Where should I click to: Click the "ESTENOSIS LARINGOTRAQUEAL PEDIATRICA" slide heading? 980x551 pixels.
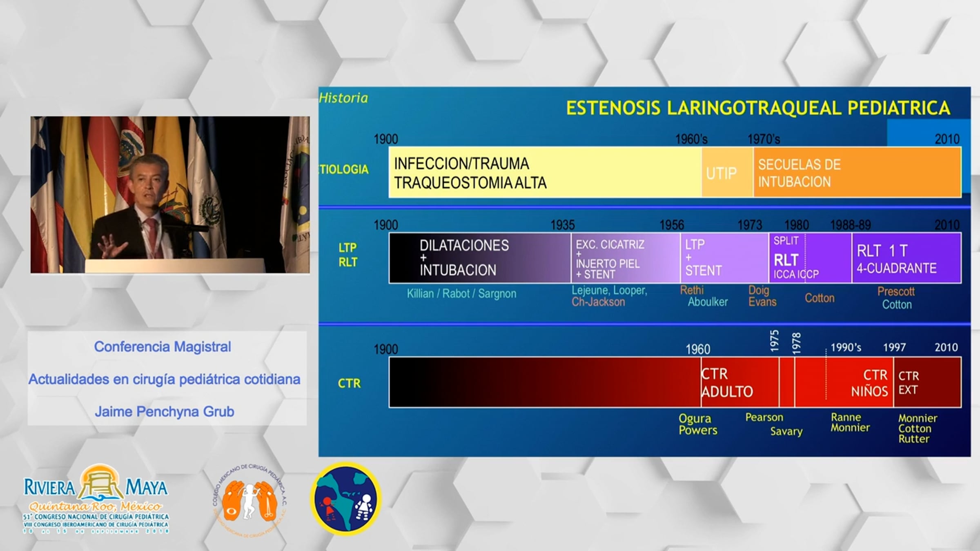[x=758, y=108]
